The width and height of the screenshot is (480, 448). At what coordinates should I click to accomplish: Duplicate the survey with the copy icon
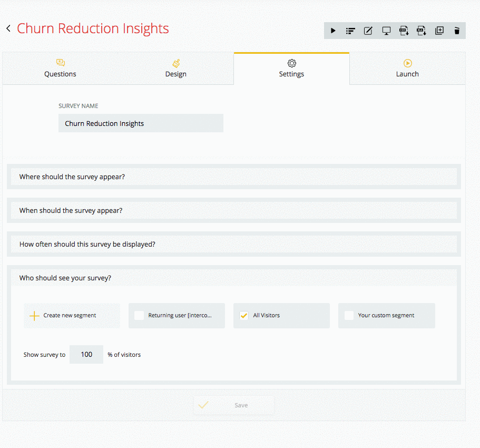(x=439, y=31)
